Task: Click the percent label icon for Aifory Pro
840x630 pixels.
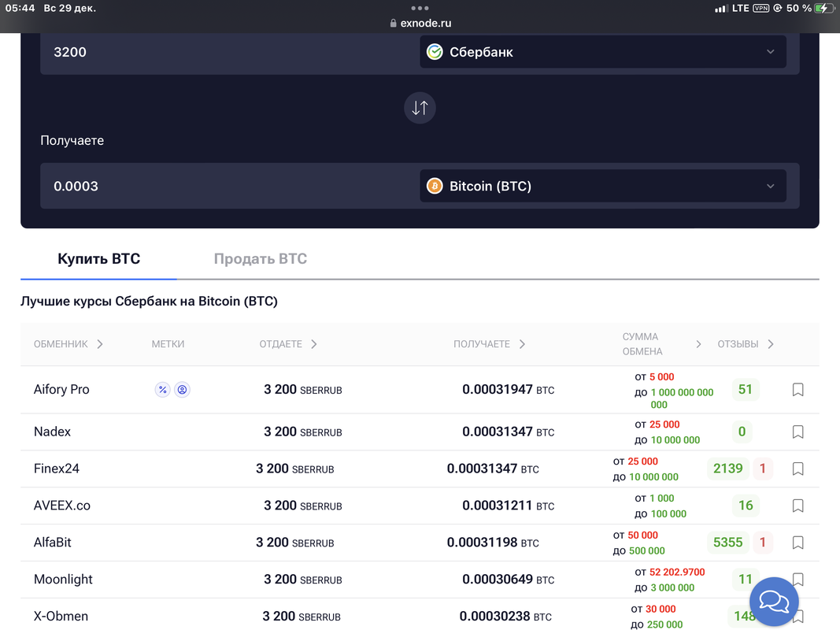Action: click(162, 390)
